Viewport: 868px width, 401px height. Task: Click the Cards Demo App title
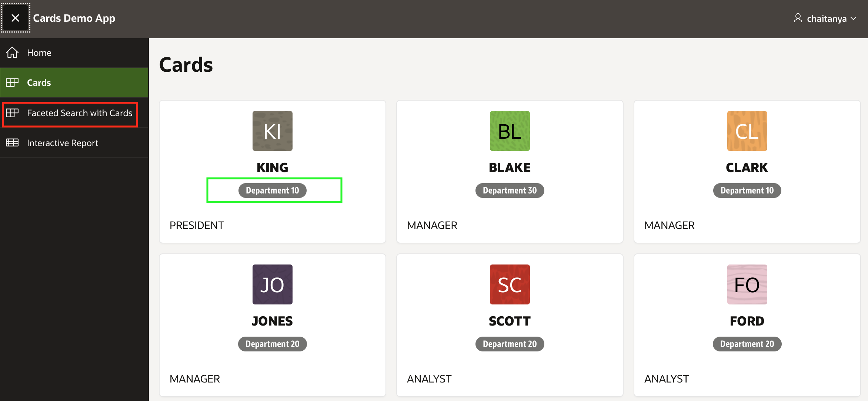(74, 18)
